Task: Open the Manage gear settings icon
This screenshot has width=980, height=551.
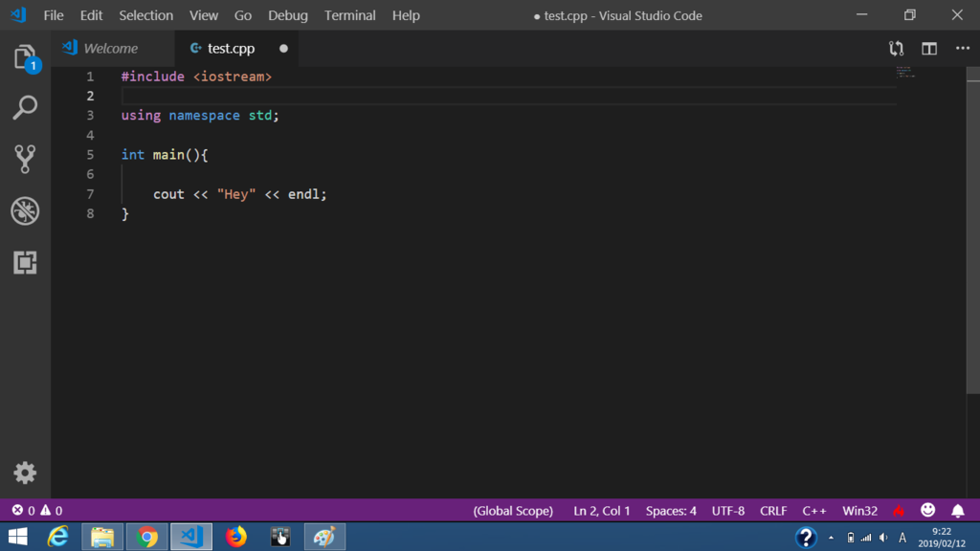Action: tap(25, 473)
